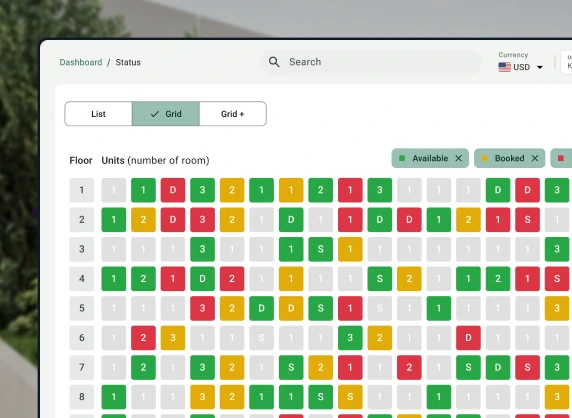
Task: Go to the Dashboard breadcrumb link
Action: coord(81,62)
